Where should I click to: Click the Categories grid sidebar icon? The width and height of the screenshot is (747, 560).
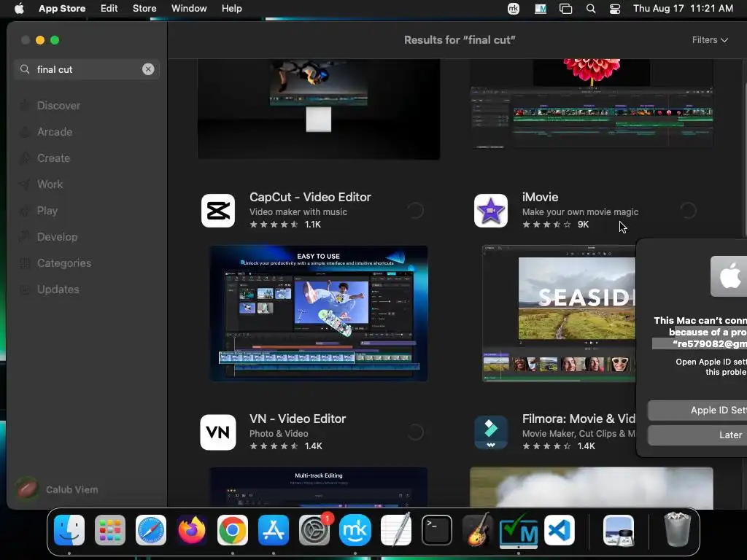tap(25, 262)
